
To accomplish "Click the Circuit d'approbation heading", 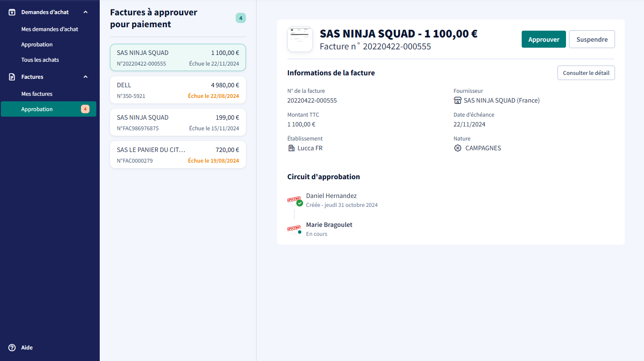I will pyautogui.click(x=323, y=177).
